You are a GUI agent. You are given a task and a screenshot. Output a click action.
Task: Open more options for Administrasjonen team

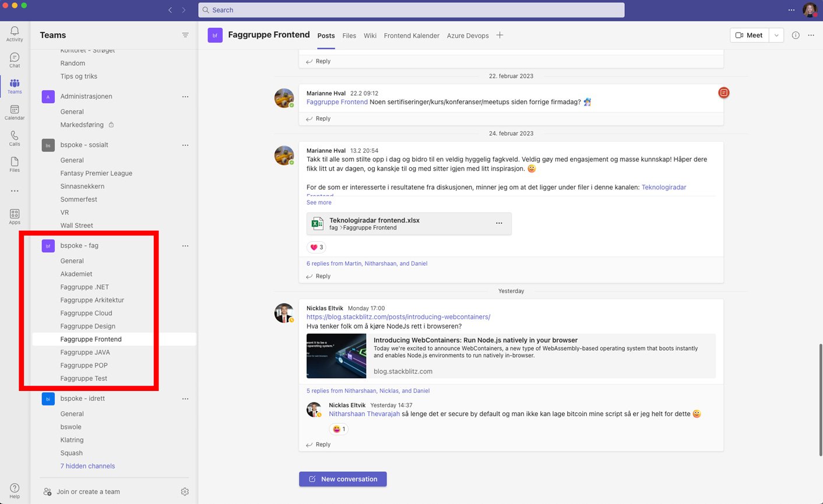point(185,97)
